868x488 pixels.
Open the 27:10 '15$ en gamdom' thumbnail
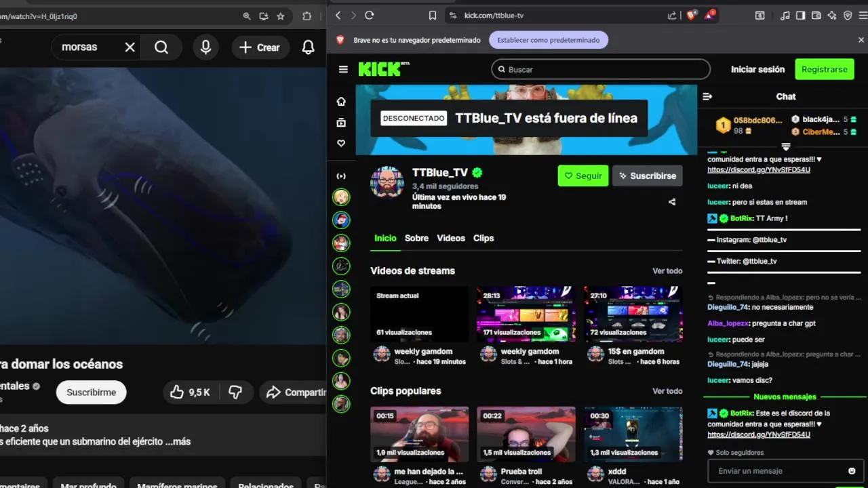tap(633, 314)
